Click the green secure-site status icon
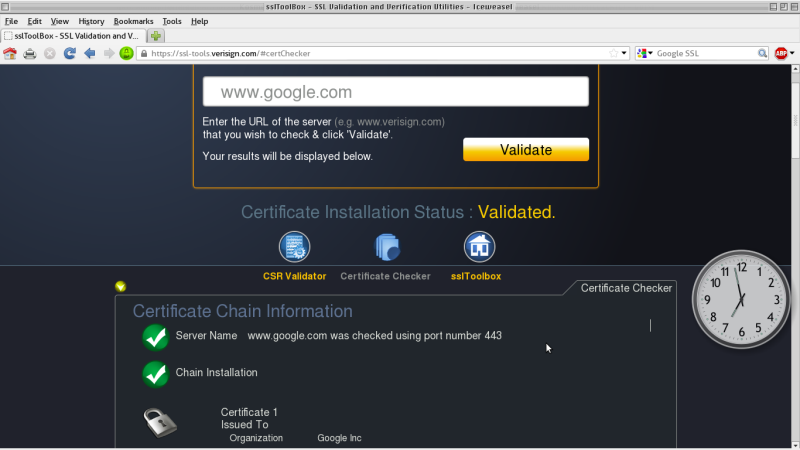Viewport: 800px width, 450px height. pyautogui.click(x=127, y=53)
